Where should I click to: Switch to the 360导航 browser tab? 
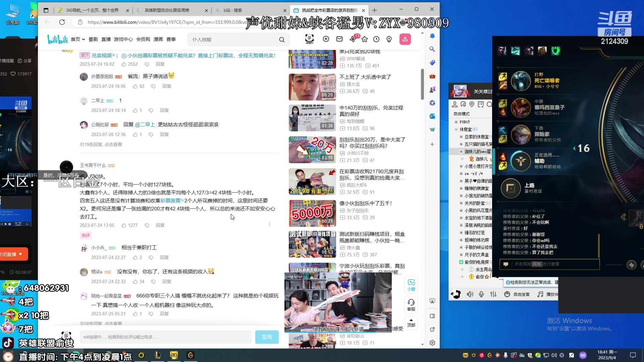(93, 10)
